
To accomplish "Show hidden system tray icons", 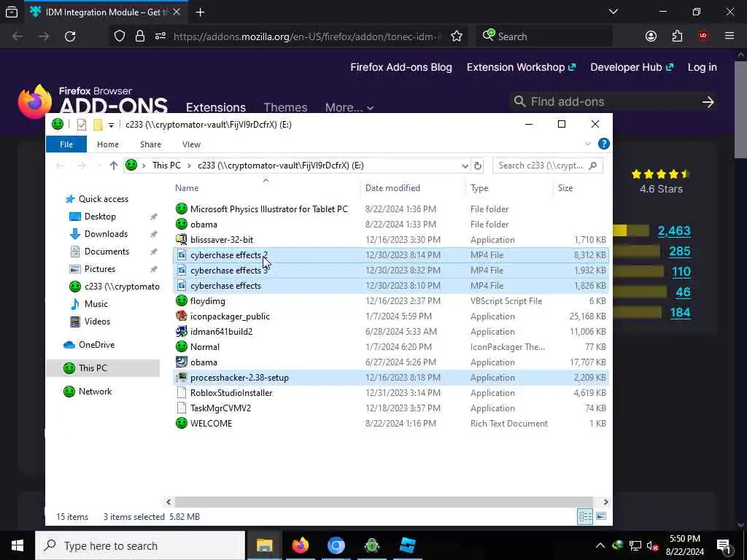I will [600, 545].
